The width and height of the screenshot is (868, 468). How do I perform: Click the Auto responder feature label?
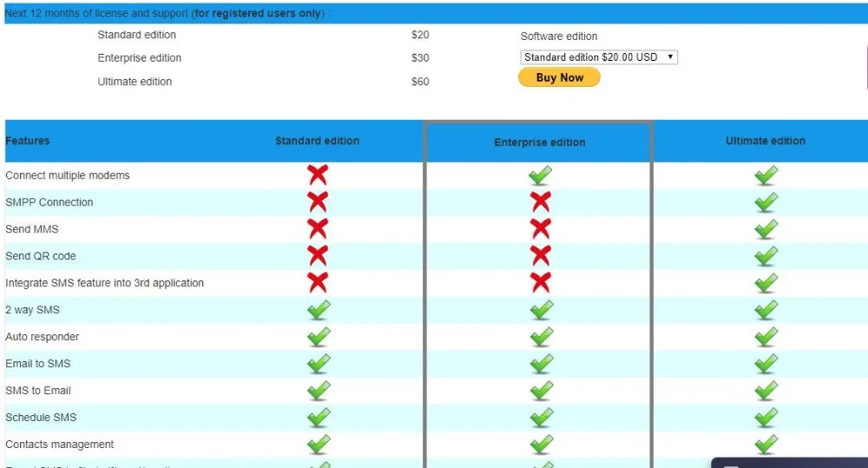[42, 337]
